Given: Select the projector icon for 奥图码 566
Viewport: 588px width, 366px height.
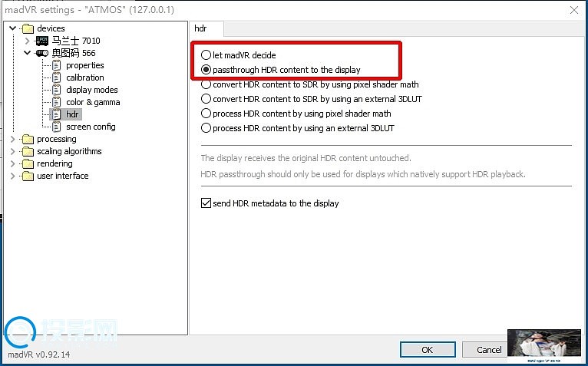Looking at the screenshot, I should tap(42, 53).
